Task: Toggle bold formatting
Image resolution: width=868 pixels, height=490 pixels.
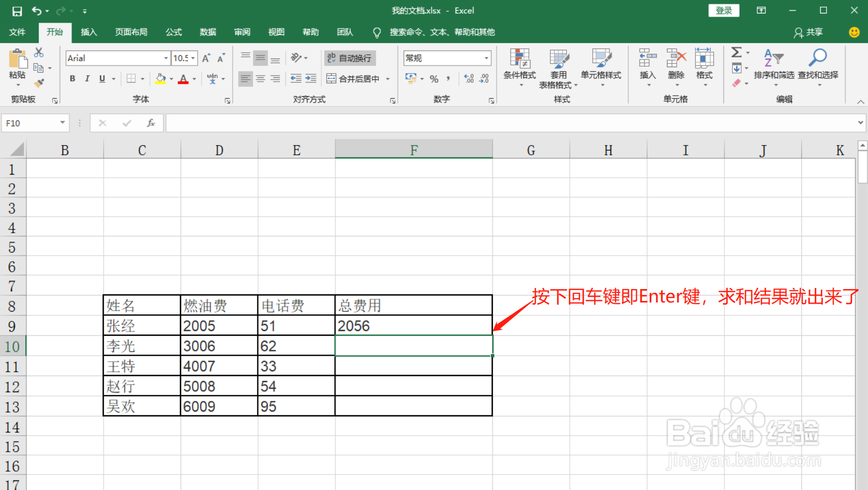Action: click(x=72, y=78)
